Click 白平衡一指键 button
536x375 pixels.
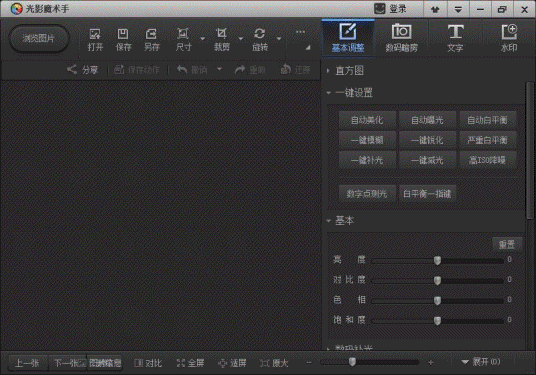click(427, 194)
